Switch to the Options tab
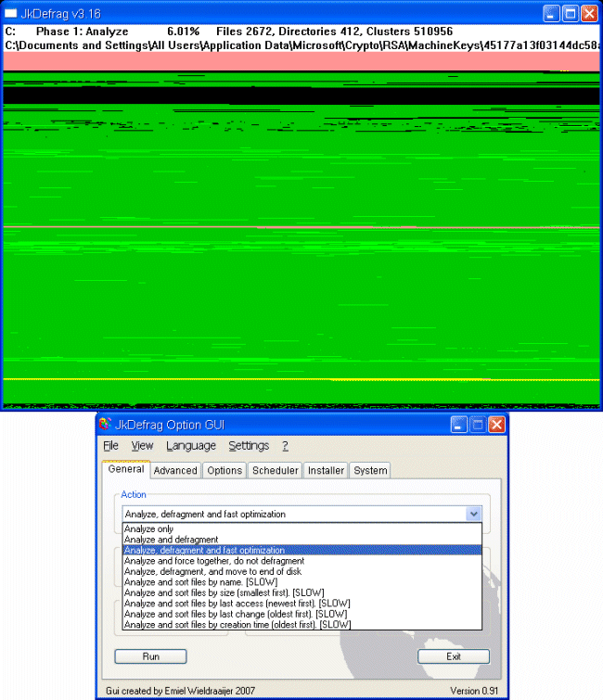603x700 pixels. 225,471
